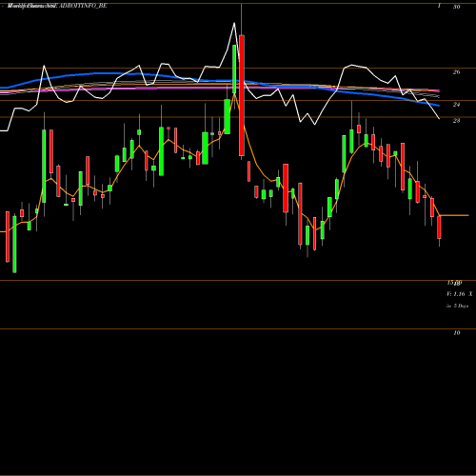Click the tallest red candlestick at the peak
Viewport: 476px width, 476px height.
pos(242,95)
